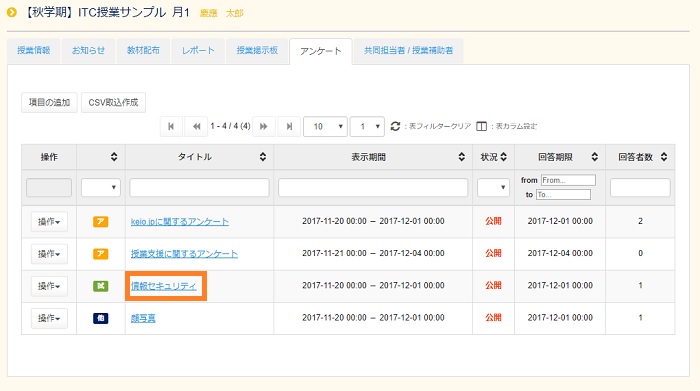Switch to 共同担当者 / 授業補助者 tab
700x391 pixels.
(x=408, y=50)
